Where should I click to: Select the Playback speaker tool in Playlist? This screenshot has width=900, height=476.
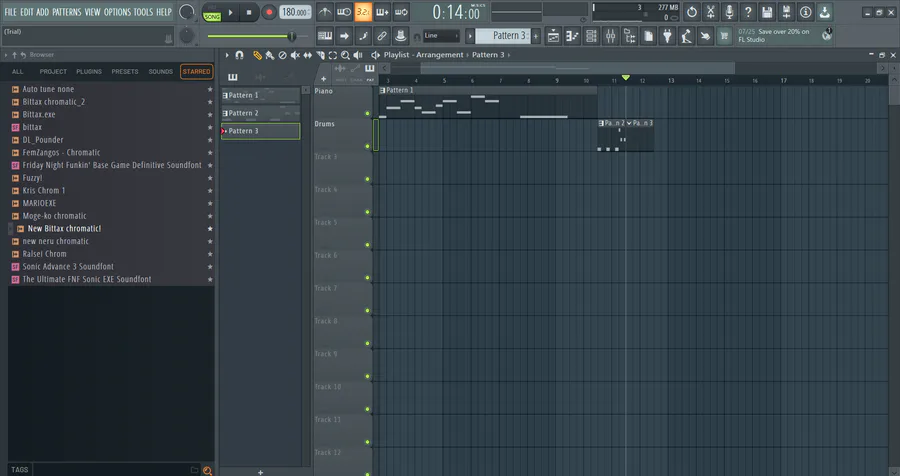click(358, 55)
